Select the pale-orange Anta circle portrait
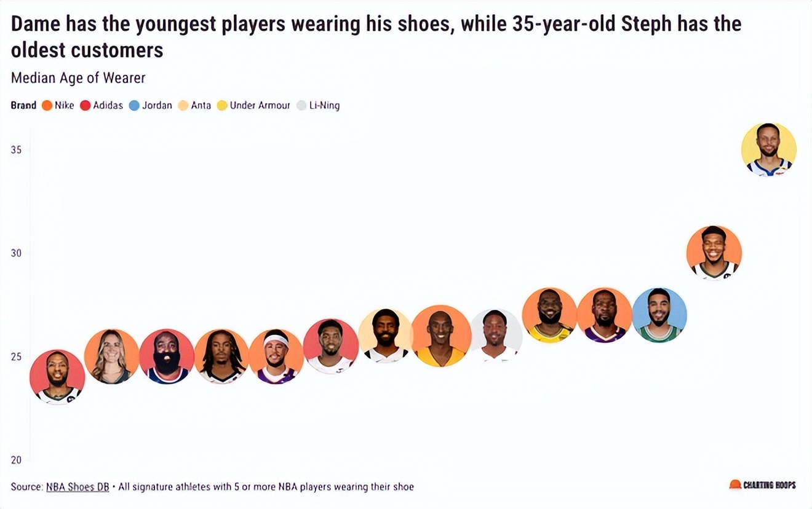812x509 pixels. pos(386,336)
